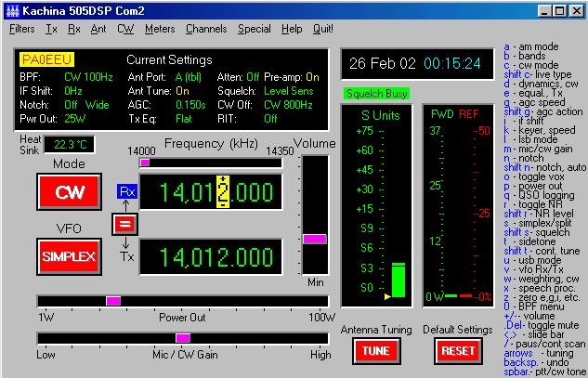The image size is (588, 378).
Task: Click the REF power meter label
Action: click(468, 114)
